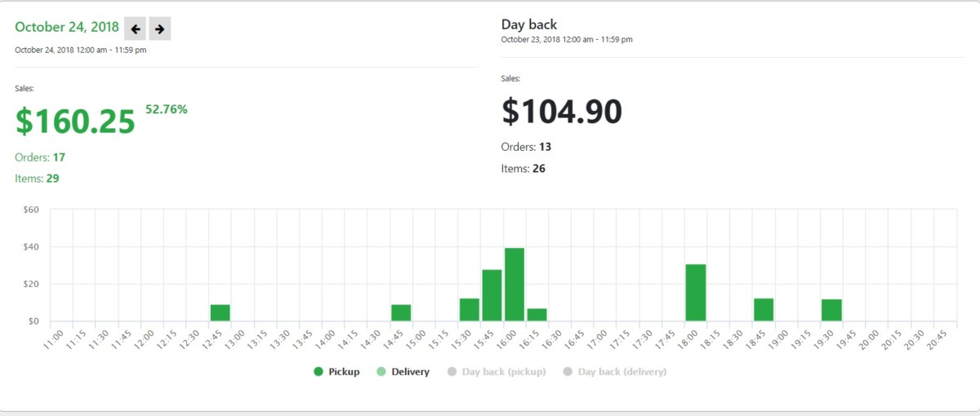Select the 18:00 sales bar
The image size is (980, 416).
click(696, 292)
